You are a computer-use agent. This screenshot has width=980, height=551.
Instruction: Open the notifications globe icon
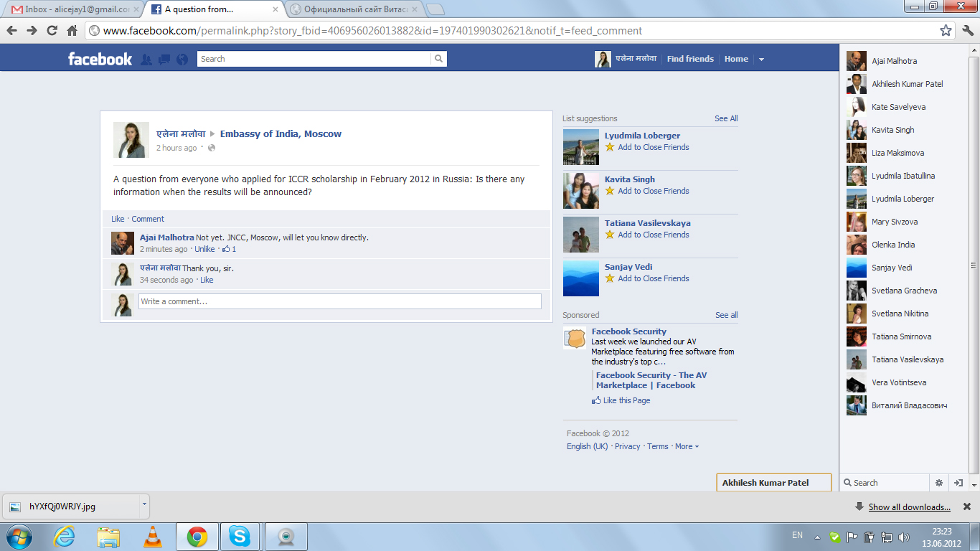click(182, 60)
